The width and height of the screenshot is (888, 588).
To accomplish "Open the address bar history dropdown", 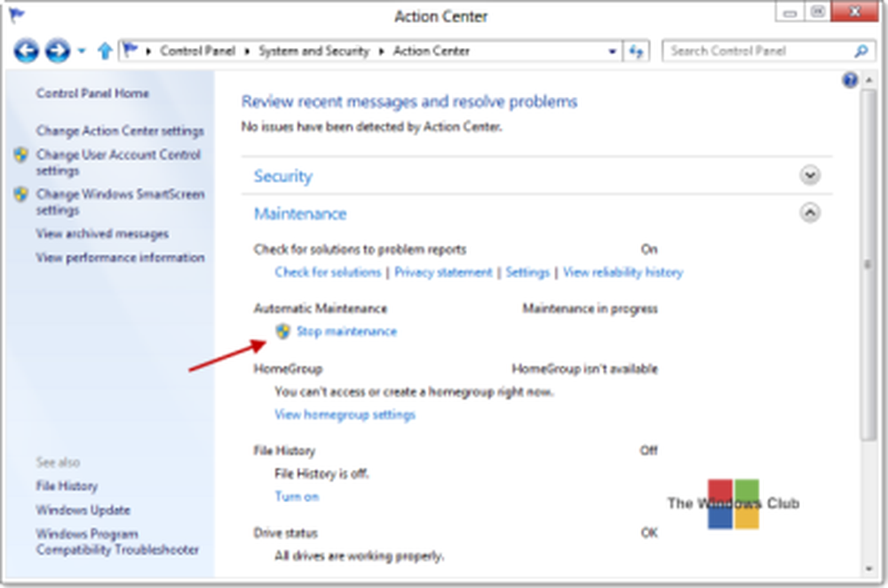I will click(612, 52).
